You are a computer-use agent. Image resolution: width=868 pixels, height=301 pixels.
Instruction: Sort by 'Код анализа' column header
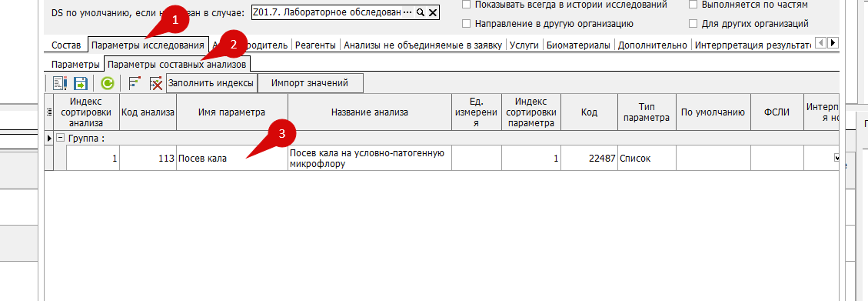148,112
